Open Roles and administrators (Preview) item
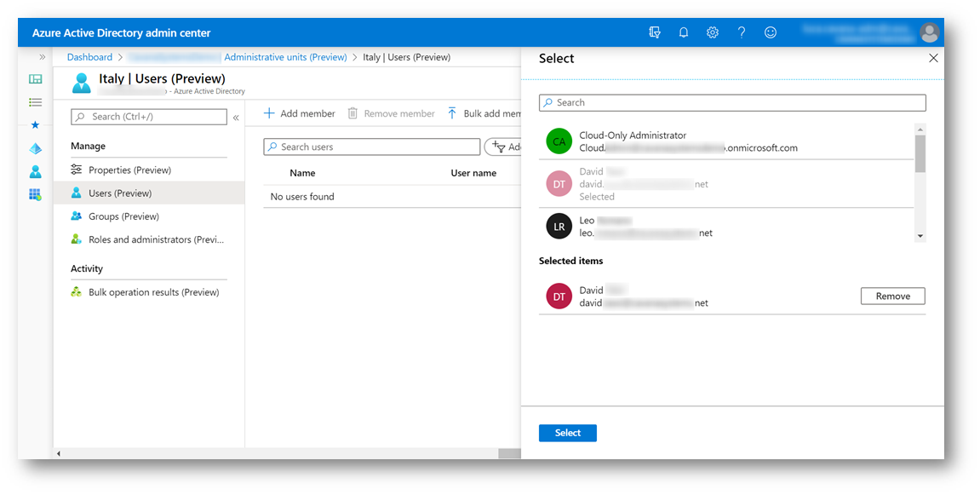This screenshot has width=980, height=495. [149, 239]
